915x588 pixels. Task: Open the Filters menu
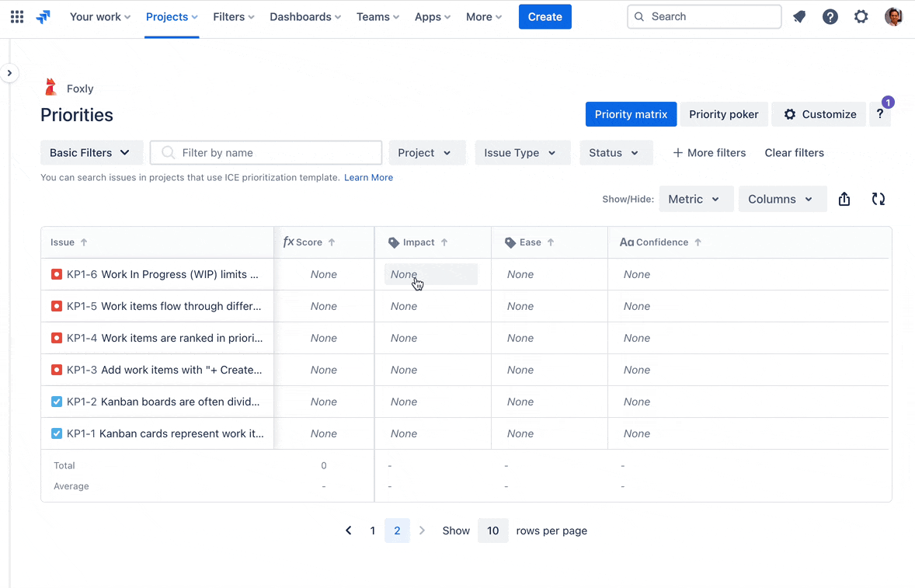234,17
